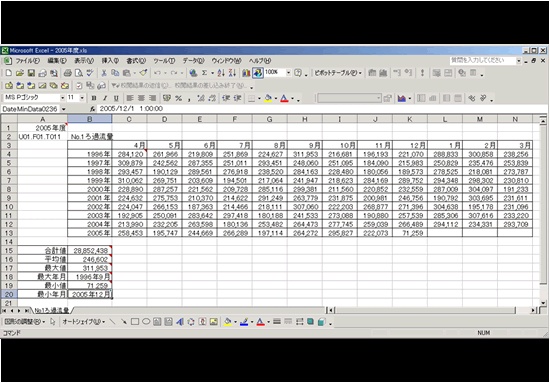Open the Chart Wizard icon
The width and height of the screenshot is (550, 383).
point(247,73)
